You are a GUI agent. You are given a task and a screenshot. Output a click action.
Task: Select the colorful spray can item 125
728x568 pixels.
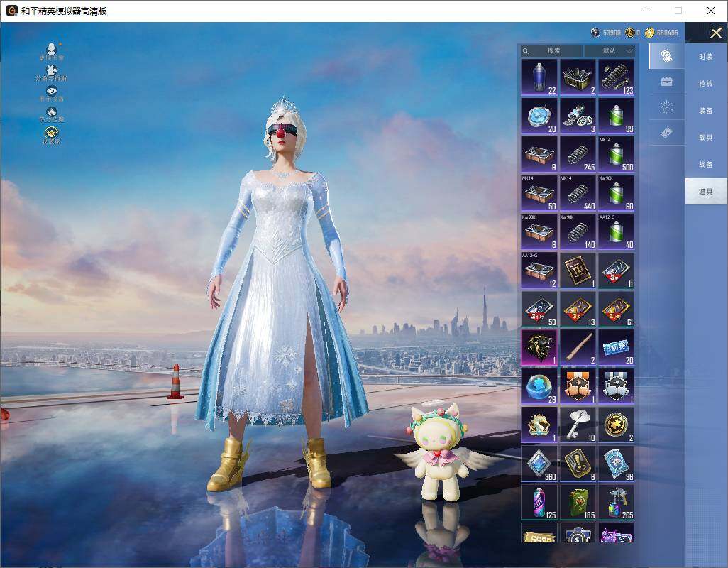tap(539, 502)
